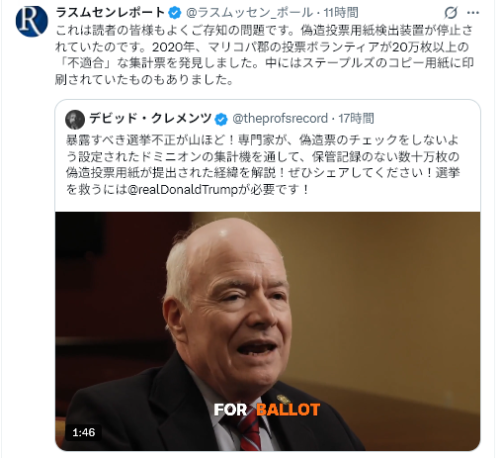Screen dimensions: 500x458
Task: Click the 11時間 post timestamp
Action: pos(341,13)
